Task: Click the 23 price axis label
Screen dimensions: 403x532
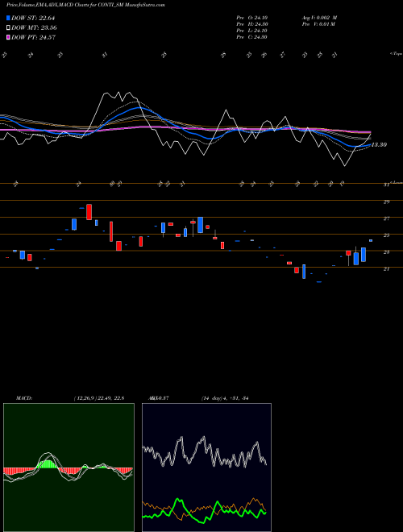Action: pyautogui.click(x=386, y=252)
